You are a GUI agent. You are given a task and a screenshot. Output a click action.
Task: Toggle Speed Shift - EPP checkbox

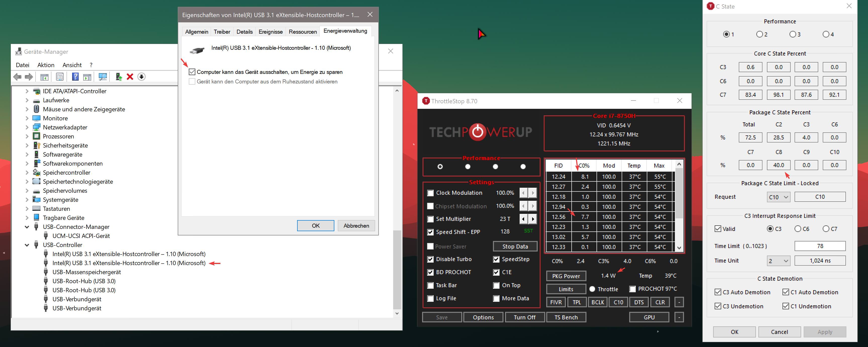click(x=430, y=232)
